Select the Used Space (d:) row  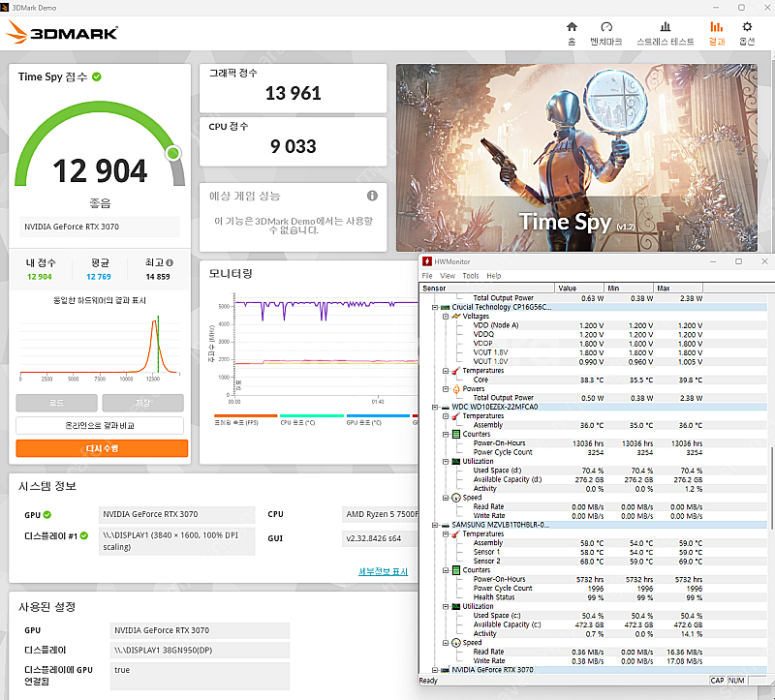click(594, 471)
